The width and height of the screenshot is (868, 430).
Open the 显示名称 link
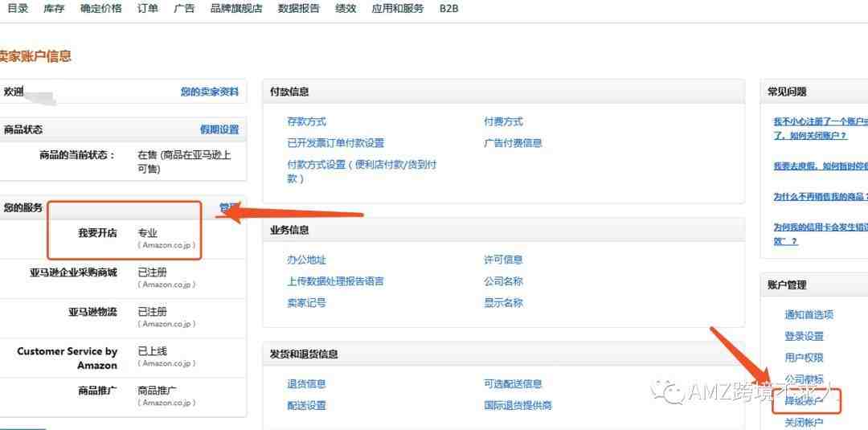pos(503,303)
